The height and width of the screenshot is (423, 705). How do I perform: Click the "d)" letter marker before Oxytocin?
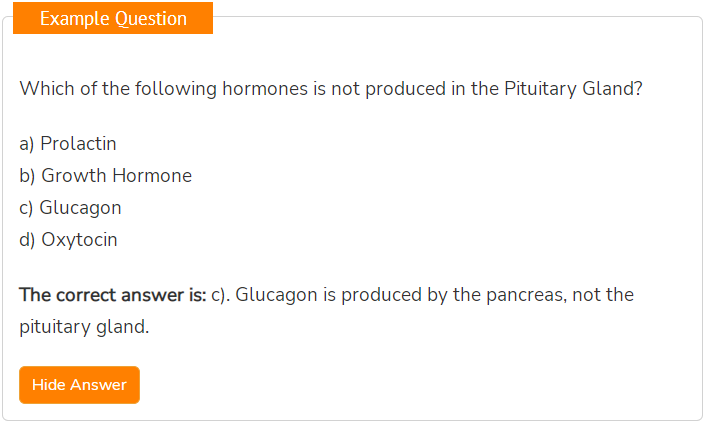tap(27, 240)
